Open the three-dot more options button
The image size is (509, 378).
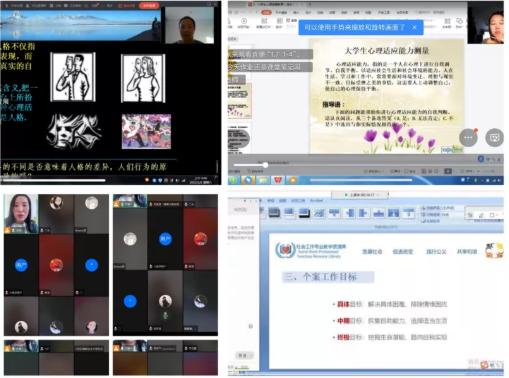[x=468, y=137]
